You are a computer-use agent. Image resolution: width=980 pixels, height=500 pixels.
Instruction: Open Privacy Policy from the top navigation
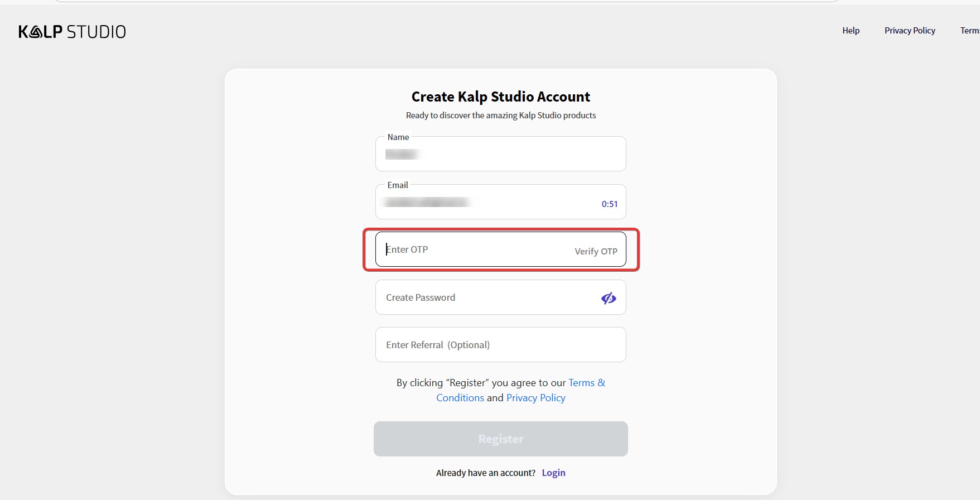909,31
